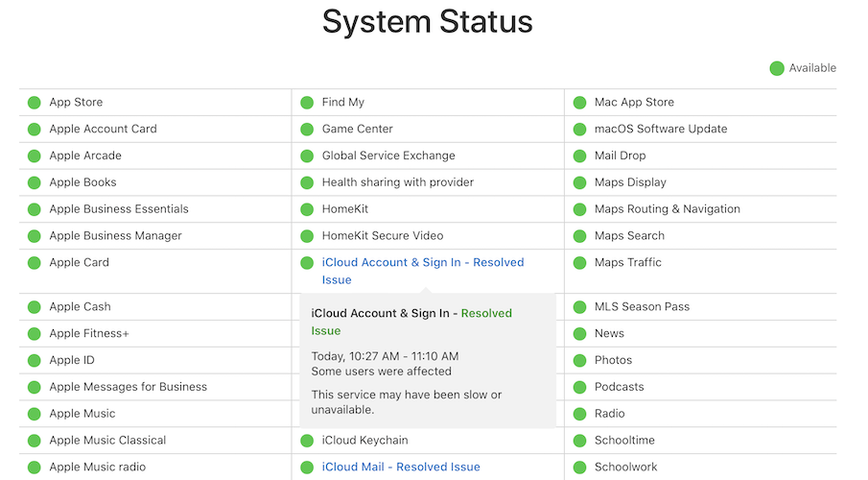Click the Available legend label

point(812,67)
